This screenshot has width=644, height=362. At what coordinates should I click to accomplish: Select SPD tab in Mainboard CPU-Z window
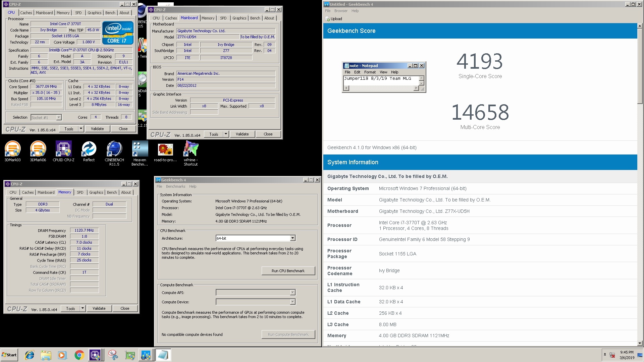pyautogui.click(x=223, y=18)
